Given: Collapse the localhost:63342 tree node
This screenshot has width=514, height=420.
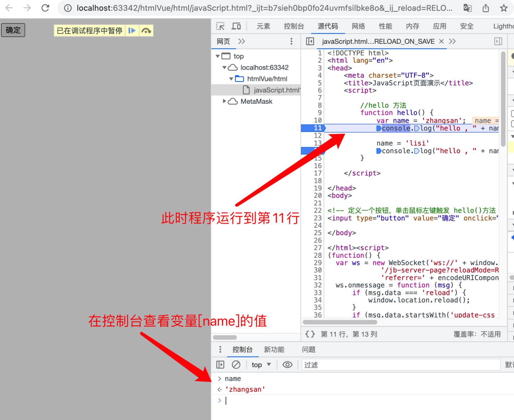Looking at the screenshot, I should tap(224, 68).
